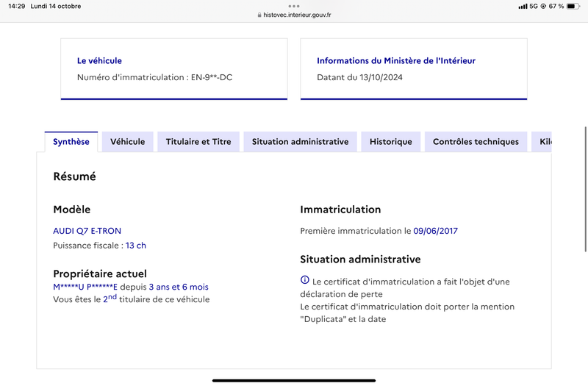588x386 pixels.
Task: Click the 'Le véhicule' card heading
Action: click(x=99, y=61)
